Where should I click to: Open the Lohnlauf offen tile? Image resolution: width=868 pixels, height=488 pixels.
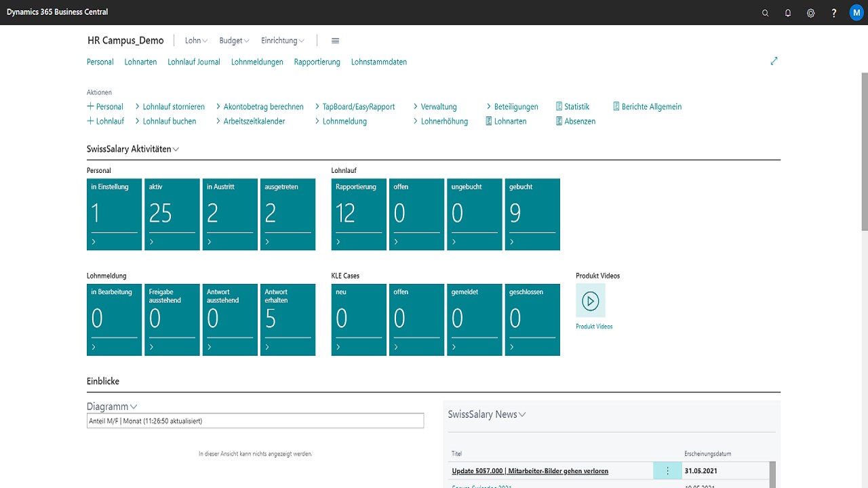click(x=417, y=214)
